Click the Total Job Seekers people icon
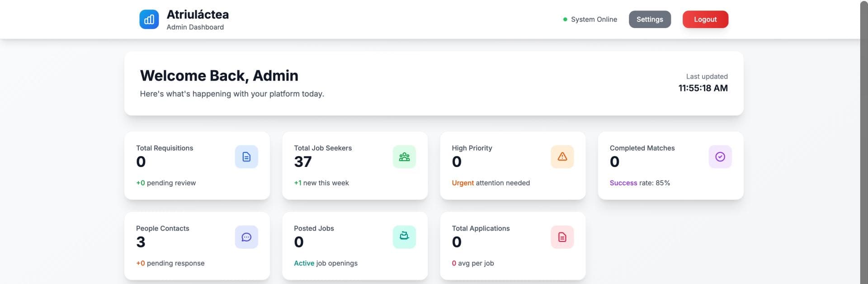The height and width of the screenshot is (284, 868). pos(404,157)
